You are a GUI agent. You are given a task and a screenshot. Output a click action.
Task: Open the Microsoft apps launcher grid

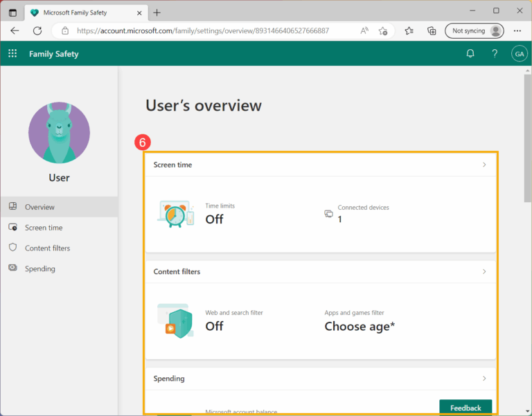tap(12, 53)
